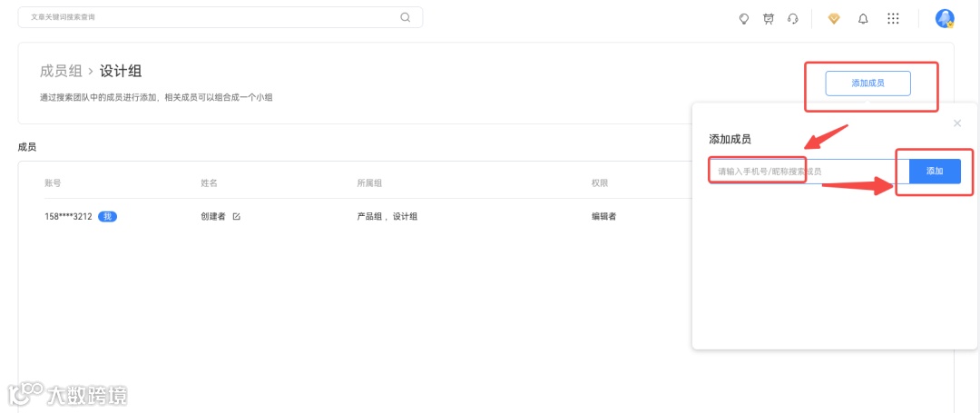The width and height of the screenshot is (980, 413).
Task: Click the 所属组 column header
Action: click(369, 183)
